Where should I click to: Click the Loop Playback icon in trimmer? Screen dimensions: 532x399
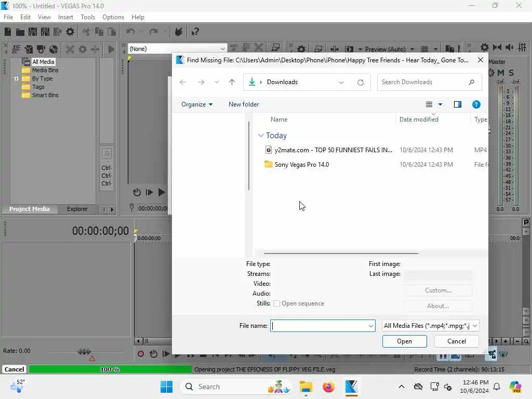click(x=137, y=192)
